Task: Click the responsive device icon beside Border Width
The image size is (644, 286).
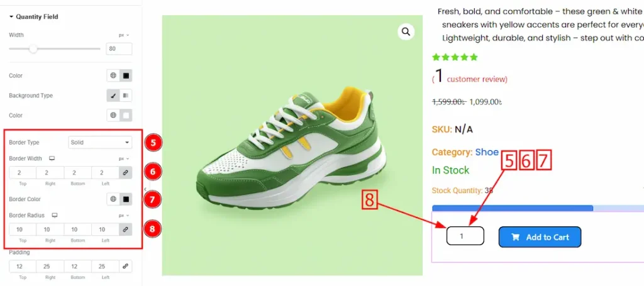Action: [x=52, y=159]
